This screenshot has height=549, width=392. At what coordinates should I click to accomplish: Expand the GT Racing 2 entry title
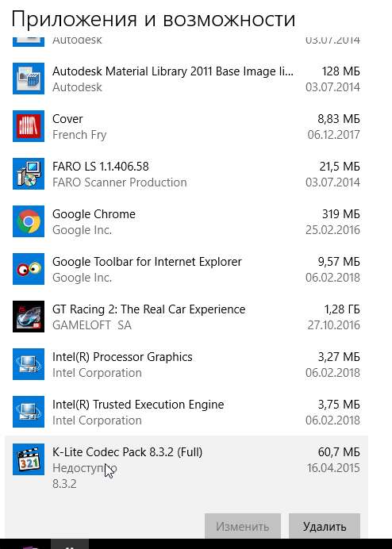(x=149, y=309)
